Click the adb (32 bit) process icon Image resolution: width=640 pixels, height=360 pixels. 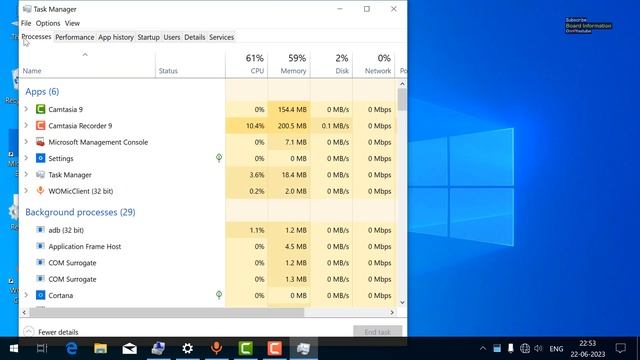click(x=40, y=230)
